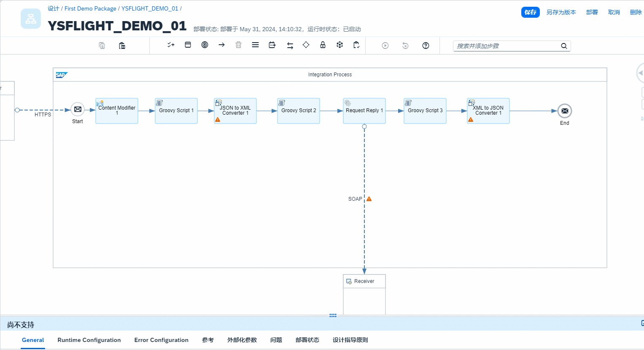
Task: Open the Error Configuration tab
Action: click(161, 340)
